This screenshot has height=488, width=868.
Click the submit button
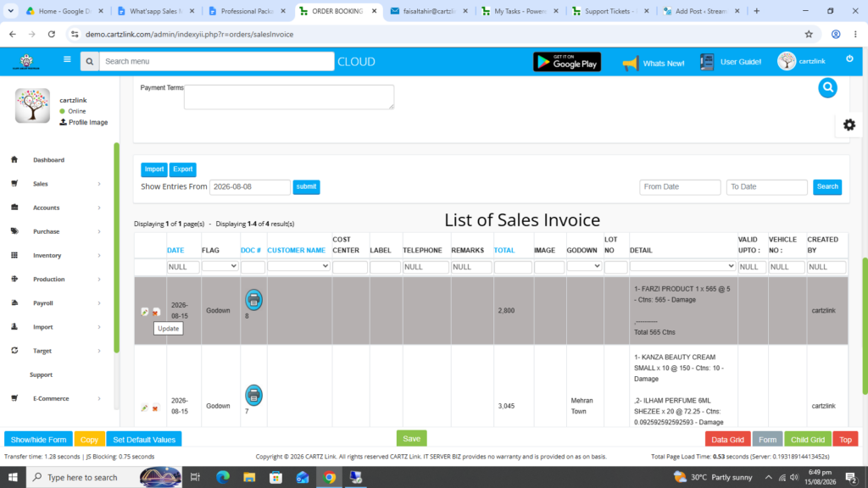point(306,187)
